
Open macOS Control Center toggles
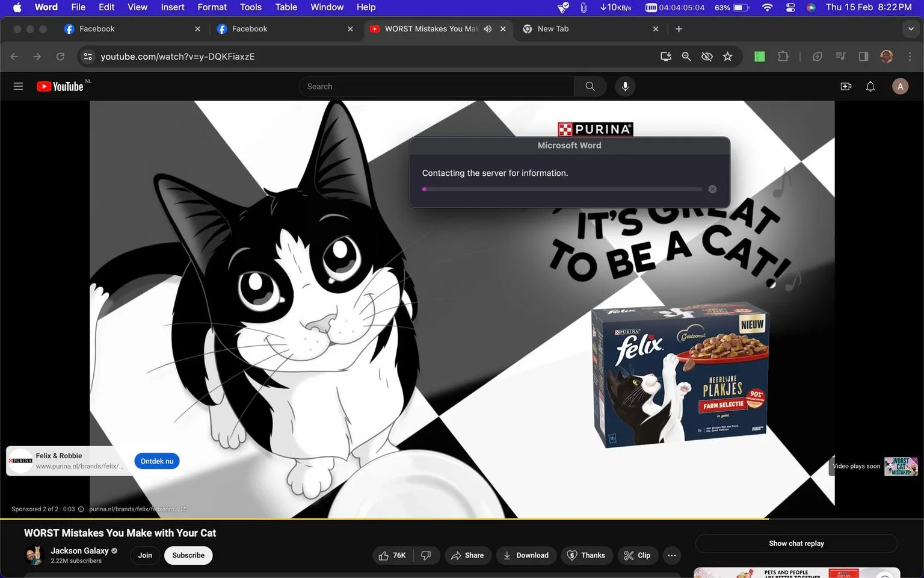(790, 7)
